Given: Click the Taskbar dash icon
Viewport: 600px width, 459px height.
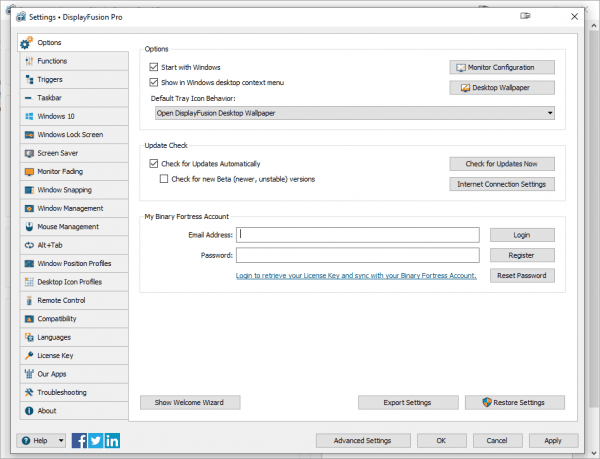Looking at the screenshot, I should tap(28, 98).
